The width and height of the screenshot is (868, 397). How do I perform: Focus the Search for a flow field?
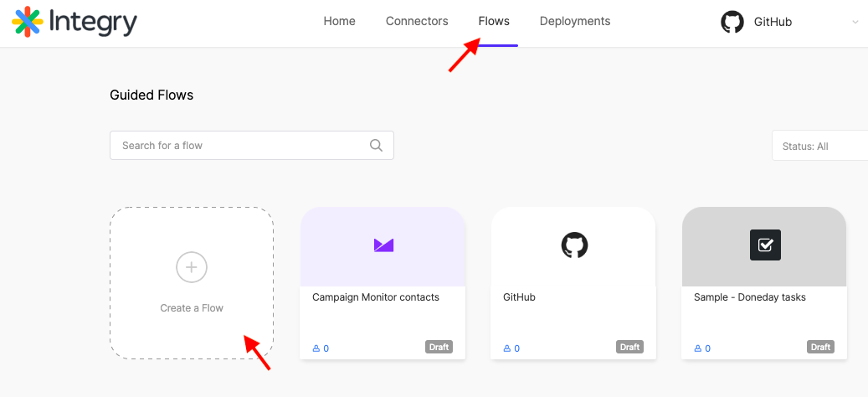pyautogui.click(x=252, y=145)
